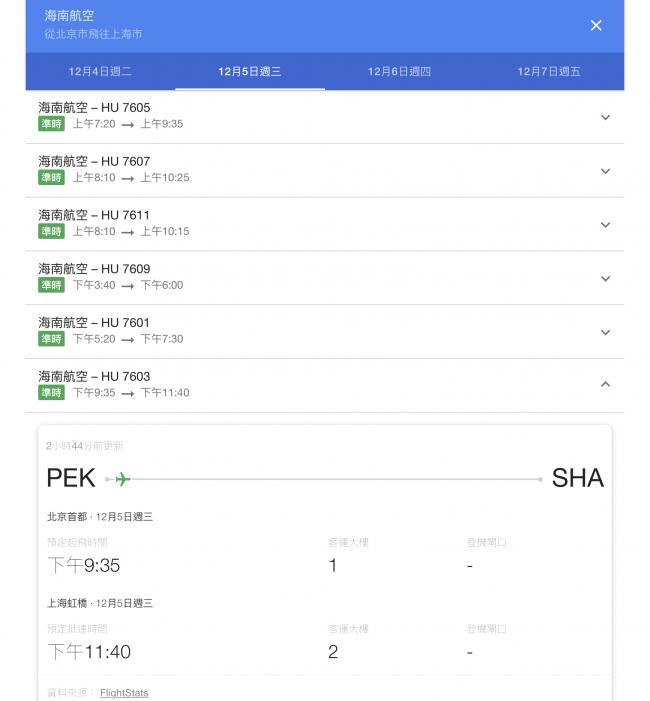Click the green airplane icon near PEK
The width and height of the screenshot is (650, 701).
122,479
